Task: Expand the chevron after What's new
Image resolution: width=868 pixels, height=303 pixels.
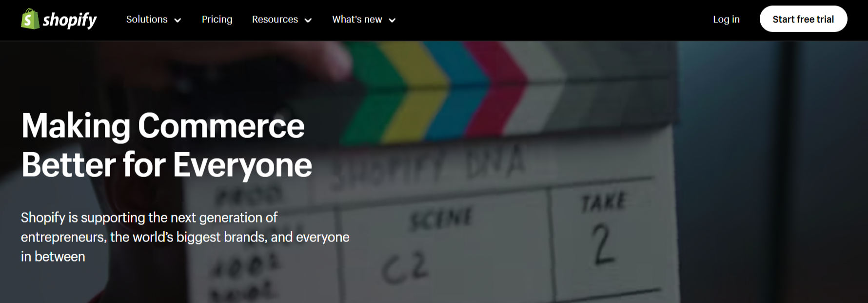Action: coord(392,20)
